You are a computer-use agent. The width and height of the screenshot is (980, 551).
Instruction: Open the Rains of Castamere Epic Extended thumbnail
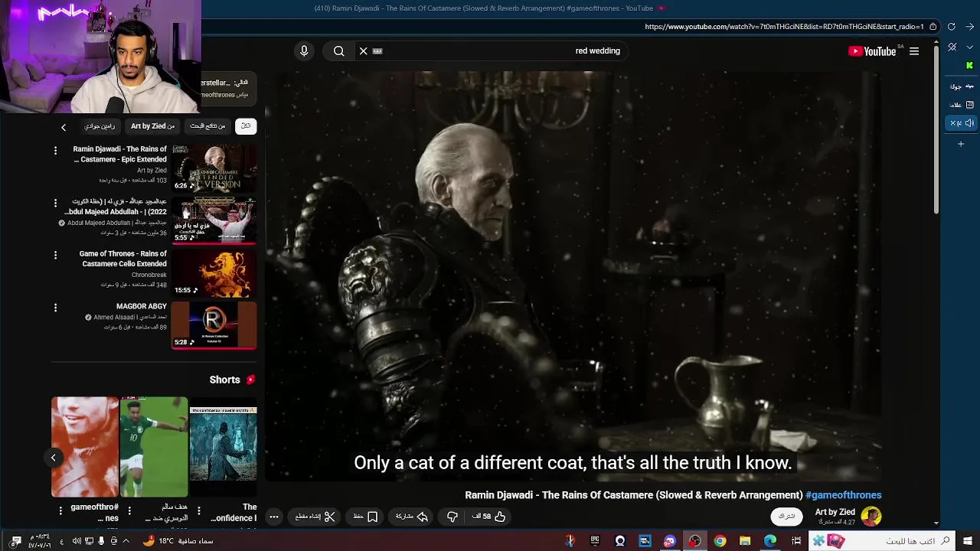(214, 168)
